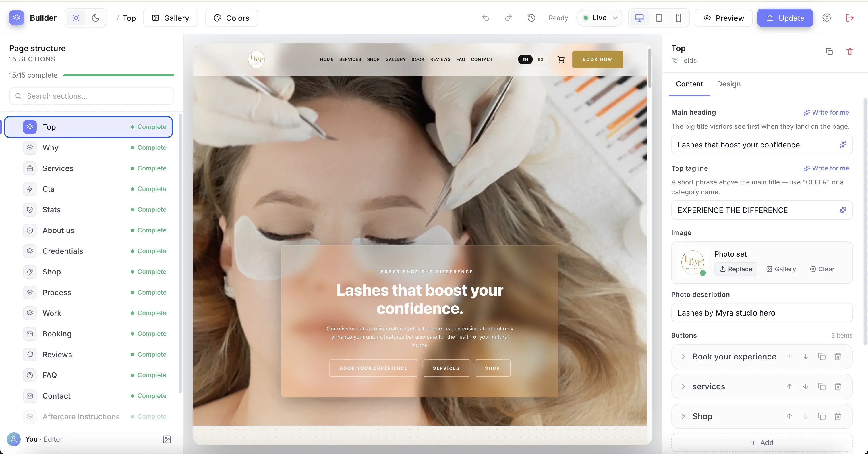Delete the services button item

(838, 386)
